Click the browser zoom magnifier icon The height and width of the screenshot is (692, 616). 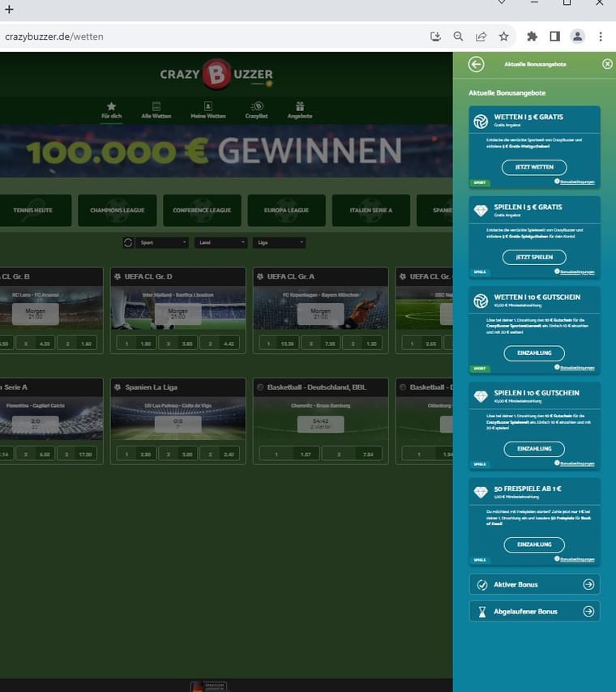pyautogui.click(x=459, y=36)
